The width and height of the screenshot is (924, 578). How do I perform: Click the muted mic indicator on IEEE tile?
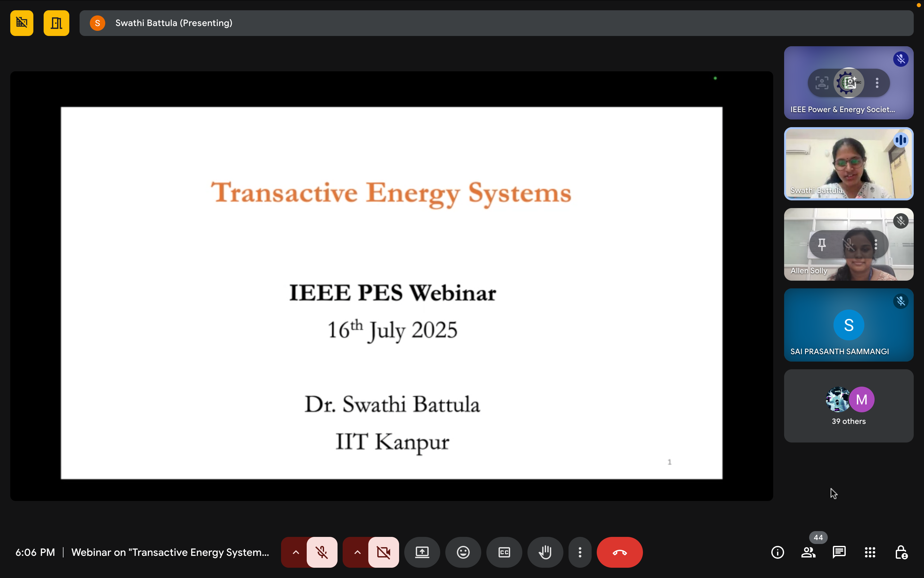(901, 59)
